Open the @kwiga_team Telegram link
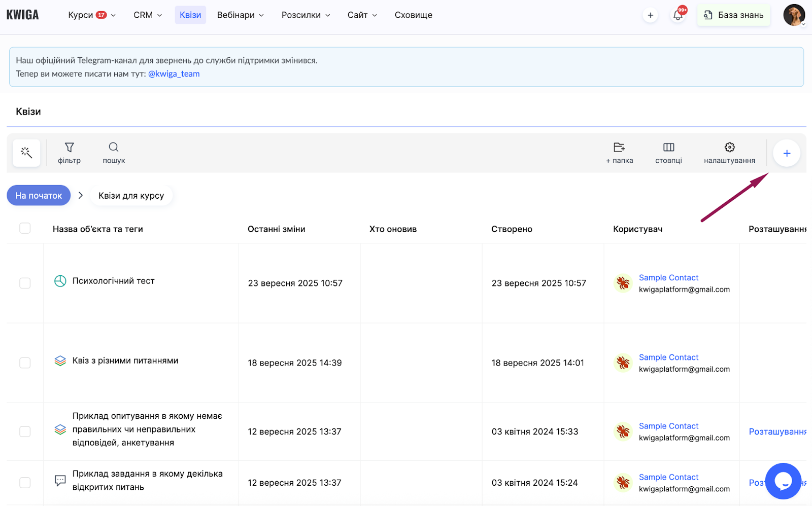The image size is (812, 506). click(x=174, y=74)
